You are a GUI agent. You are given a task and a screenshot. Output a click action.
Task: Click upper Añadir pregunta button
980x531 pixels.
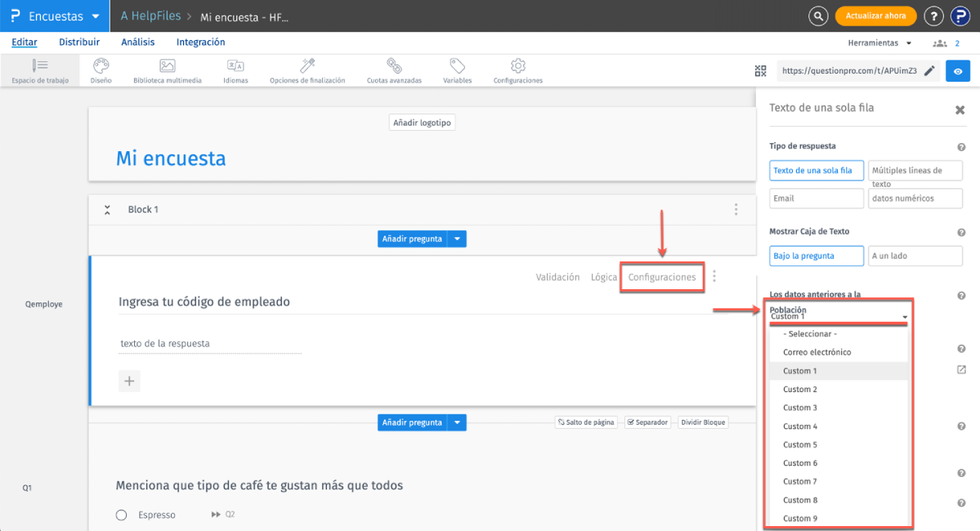[x=413, y=239]
